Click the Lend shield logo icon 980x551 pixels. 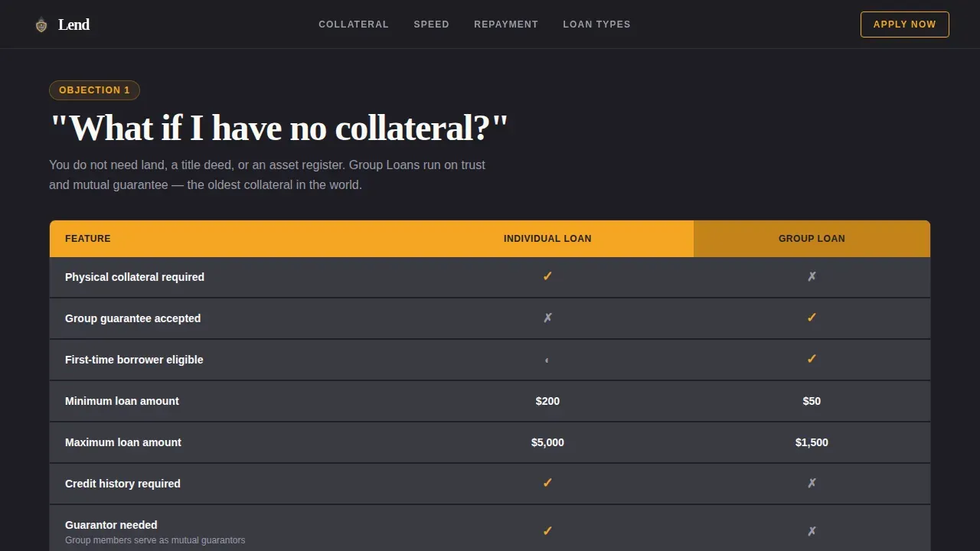tap(41, 24)
